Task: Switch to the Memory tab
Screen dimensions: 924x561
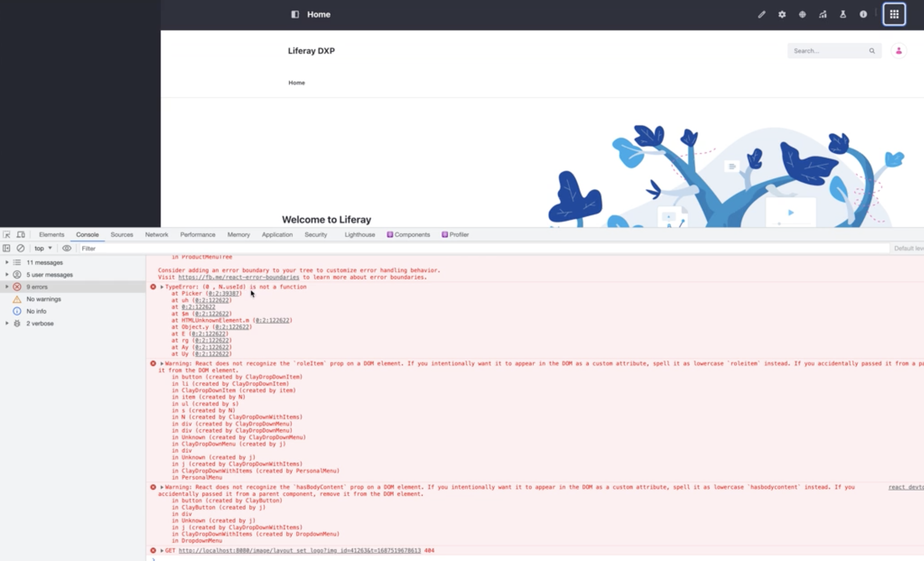Action: coord(238,234)
